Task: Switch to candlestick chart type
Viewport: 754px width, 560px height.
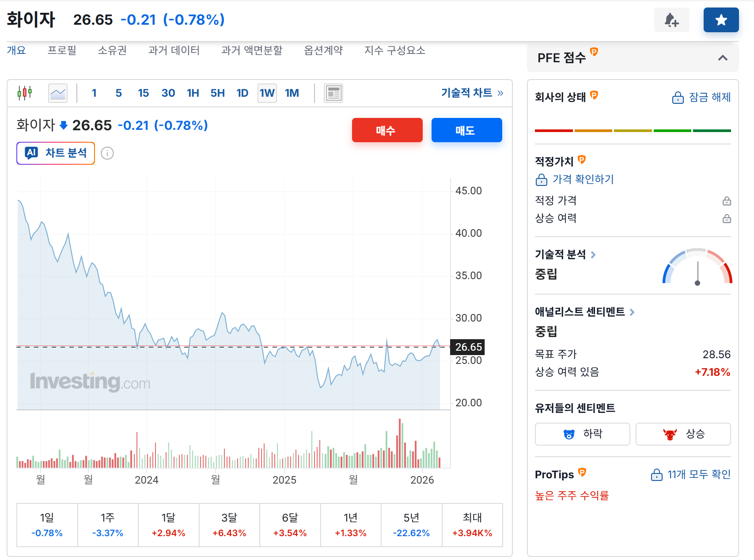Action: (x=25, y=93)
